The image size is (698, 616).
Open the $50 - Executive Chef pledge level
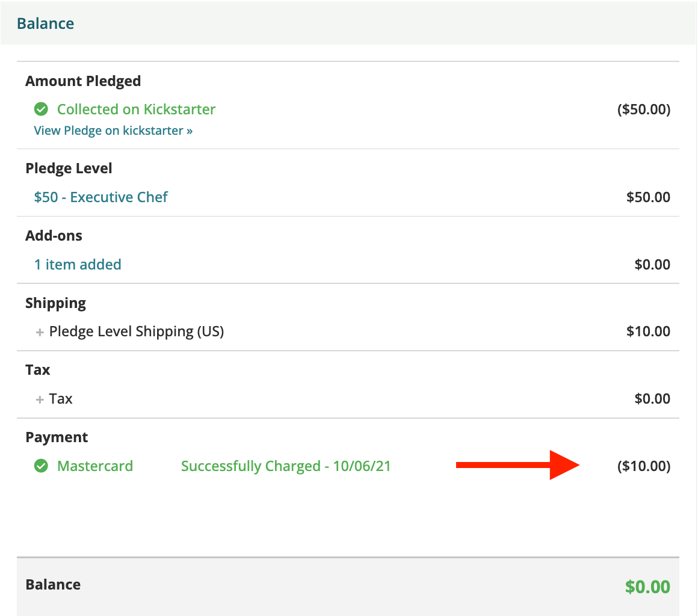[x=100, y=197]
